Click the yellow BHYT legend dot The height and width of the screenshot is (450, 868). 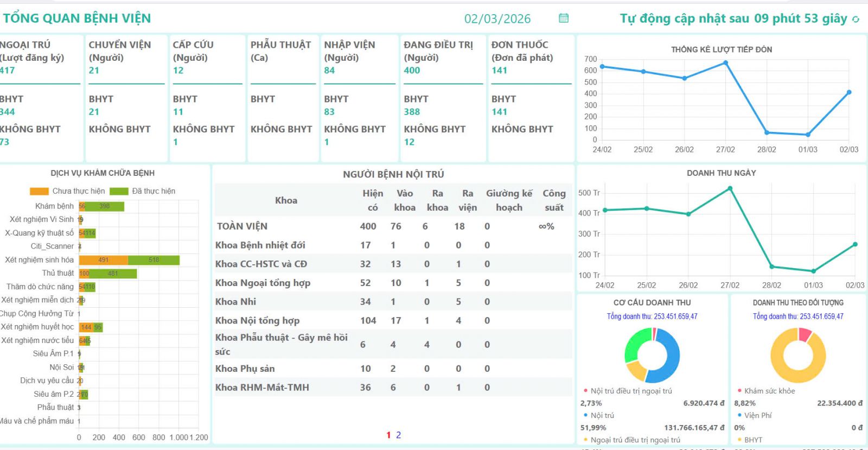point(739,440)
